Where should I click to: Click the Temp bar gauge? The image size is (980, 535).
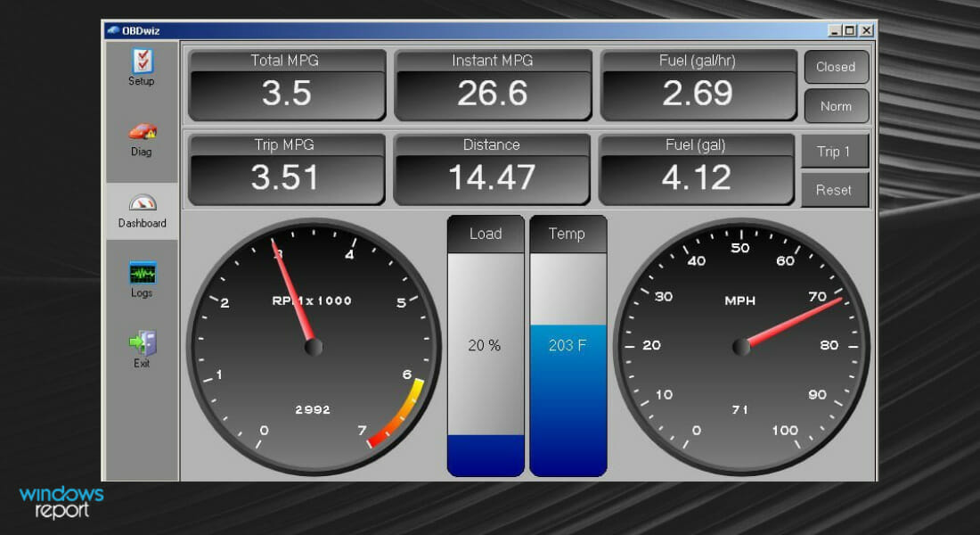[x=568, y=346]
